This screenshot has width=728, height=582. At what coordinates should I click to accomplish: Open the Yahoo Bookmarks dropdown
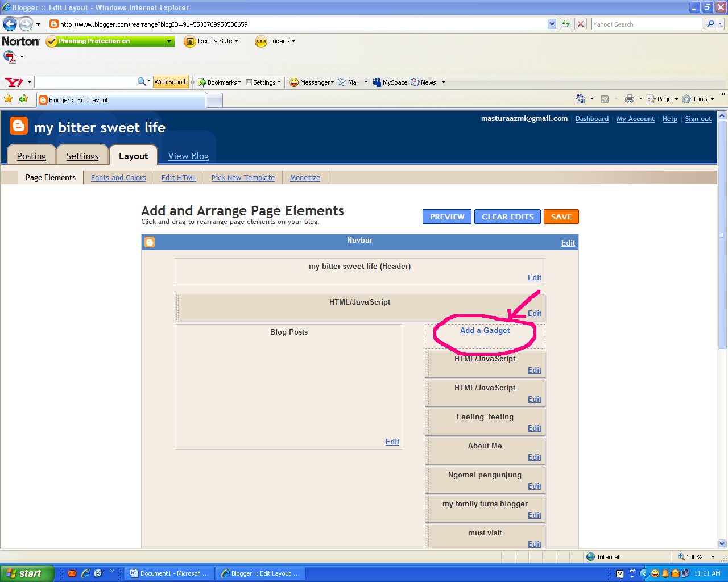click(219, 82)
